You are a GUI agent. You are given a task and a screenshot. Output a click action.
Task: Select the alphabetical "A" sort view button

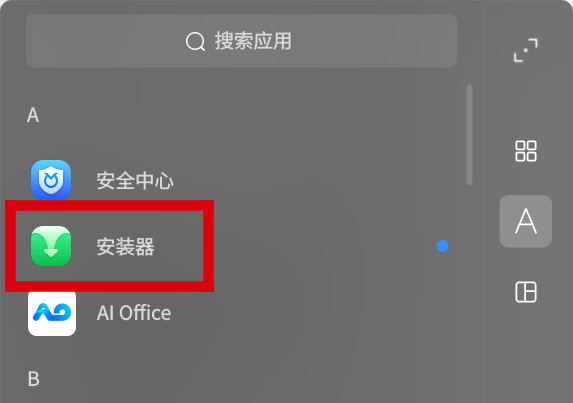(525, 221)
